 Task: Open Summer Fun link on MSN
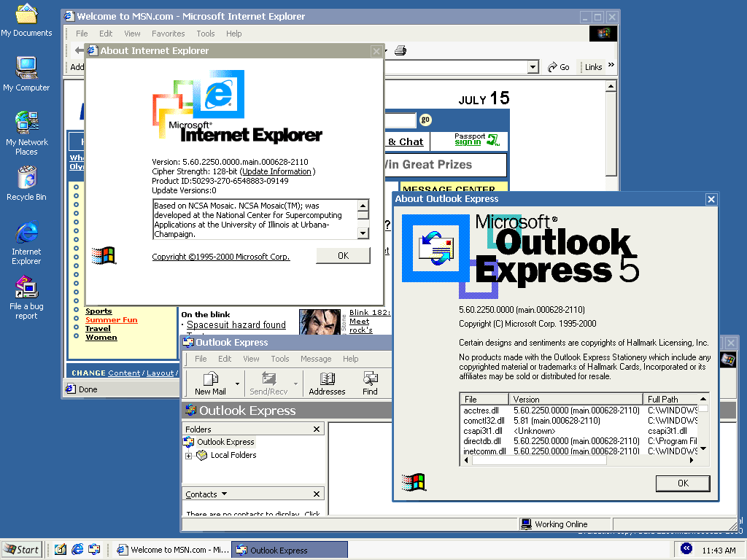coord(111,320)
